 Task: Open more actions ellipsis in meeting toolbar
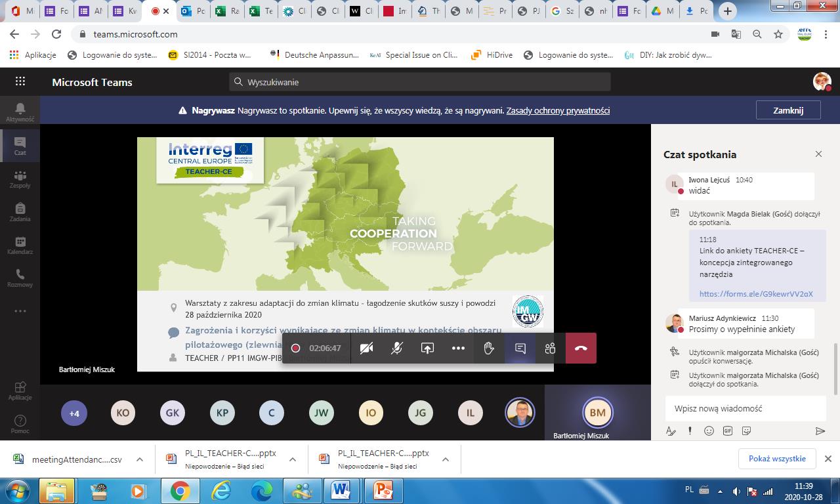pos(458,348)
